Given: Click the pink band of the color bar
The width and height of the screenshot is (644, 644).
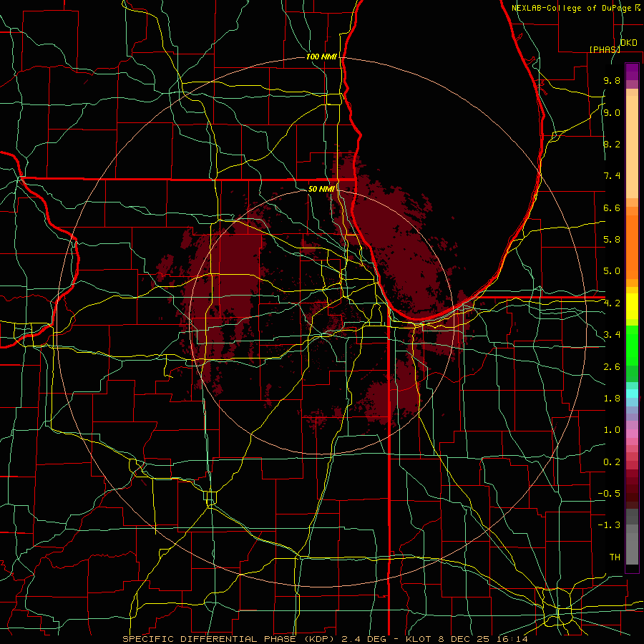Looking at the screenshot, I should point(632,434).
